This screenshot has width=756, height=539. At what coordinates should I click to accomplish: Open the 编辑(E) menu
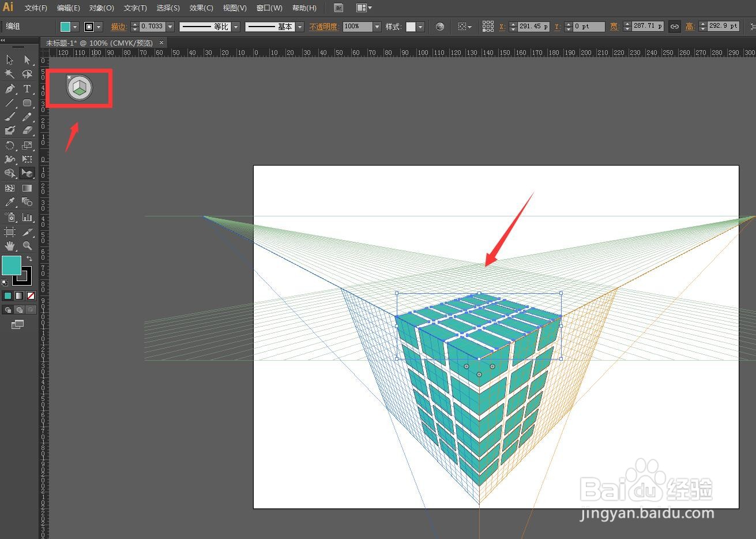[69, 8]
